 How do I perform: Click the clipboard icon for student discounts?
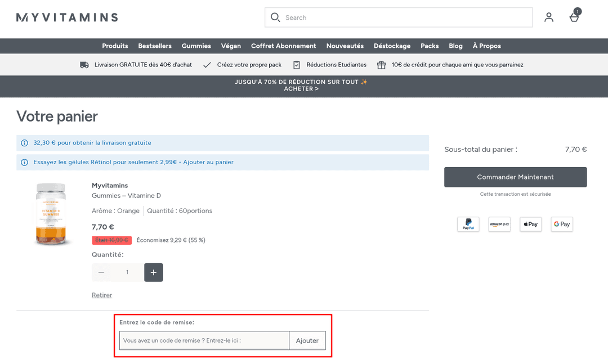(297, 65)
